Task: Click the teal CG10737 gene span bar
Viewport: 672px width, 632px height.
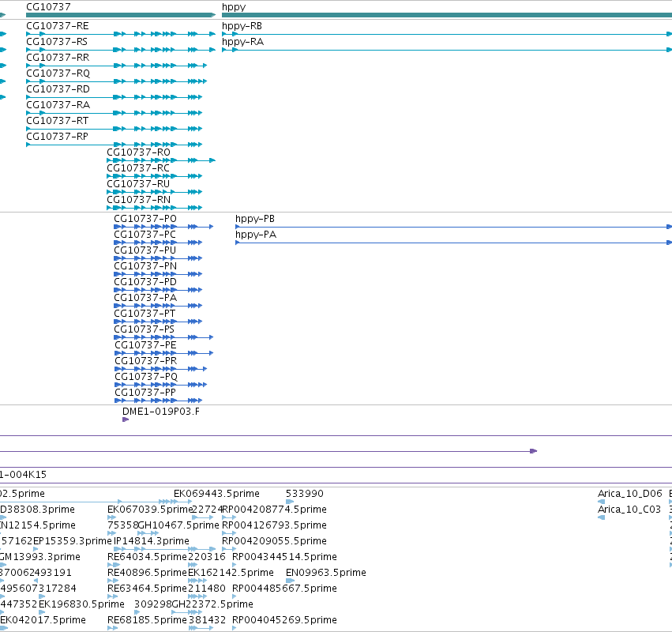Action: (121, 15)
